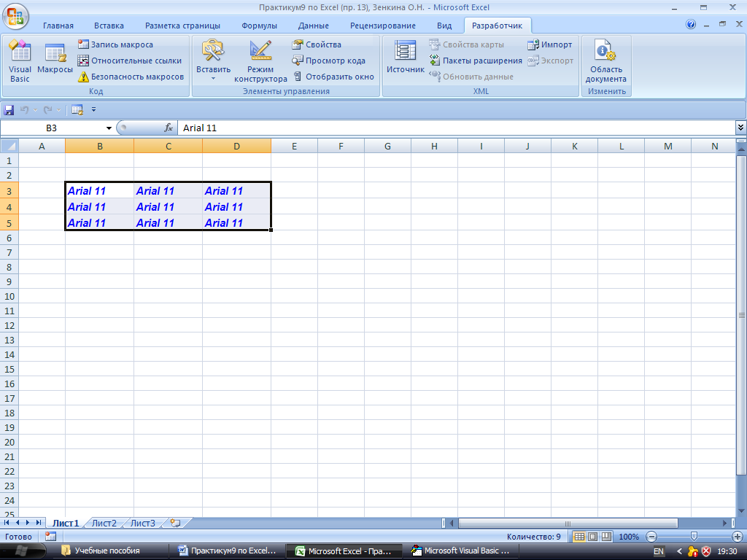747x560 pixels.
Task: Toggle Режим конструктора design mode
Action: [x=260, y=61]
